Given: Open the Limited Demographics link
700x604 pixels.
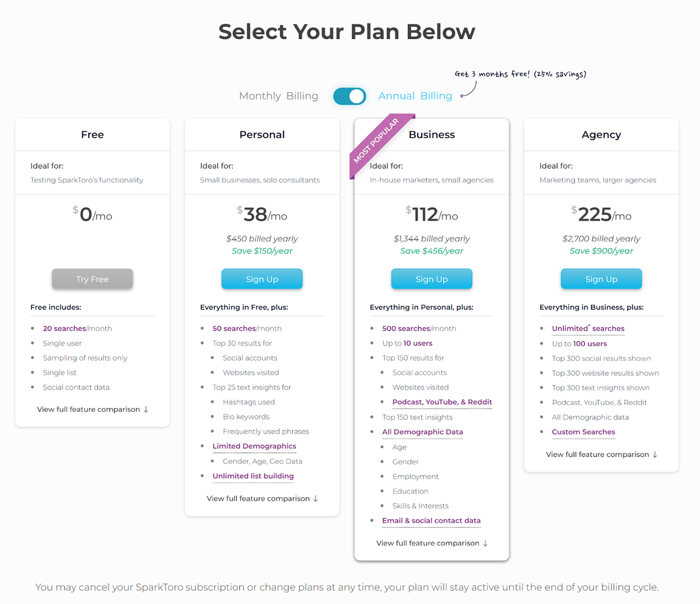Looking at the screenshot, I should coord(254,445).
